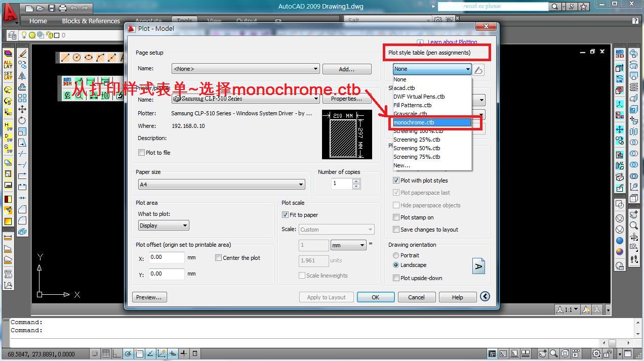This screenshot has height=361, width=644.
Task: Select Screening 50%.ctb in list
Action: click(432, 148)
